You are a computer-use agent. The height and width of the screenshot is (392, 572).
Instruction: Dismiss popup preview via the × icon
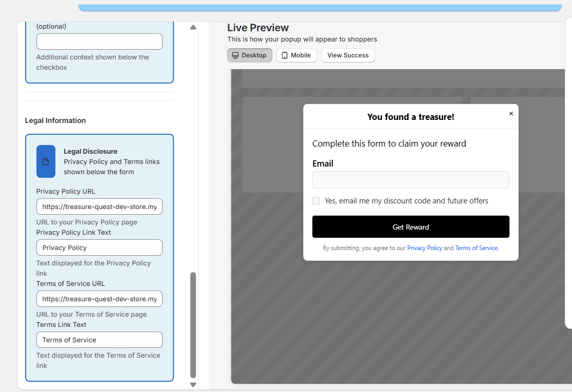pyautogui.click(x=511, y=113)
